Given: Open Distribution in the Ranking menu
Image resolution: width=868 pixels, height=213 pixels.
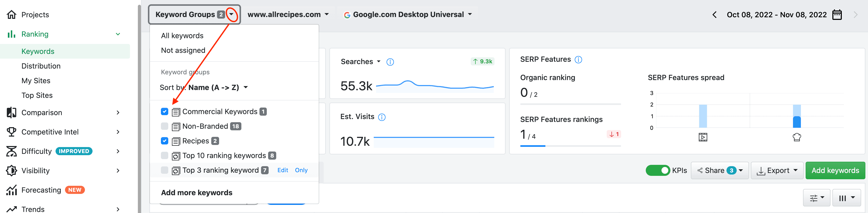Looking at the screenshot, I should click(x=41, y=66).
